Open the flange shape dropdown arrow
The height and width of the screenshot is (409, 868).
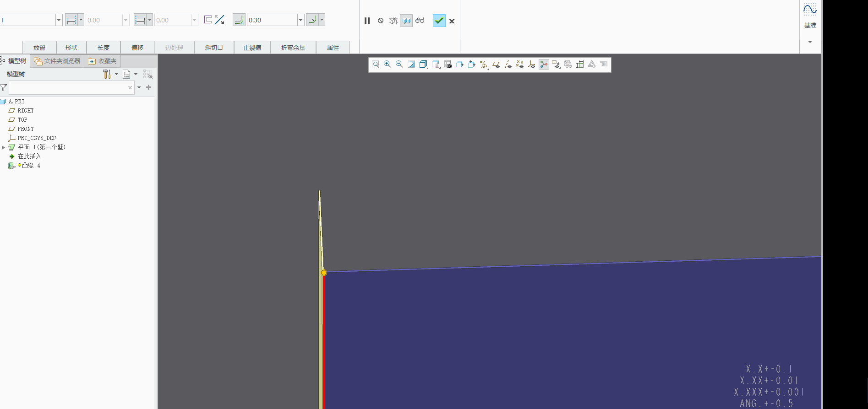[x=59, y=20]
